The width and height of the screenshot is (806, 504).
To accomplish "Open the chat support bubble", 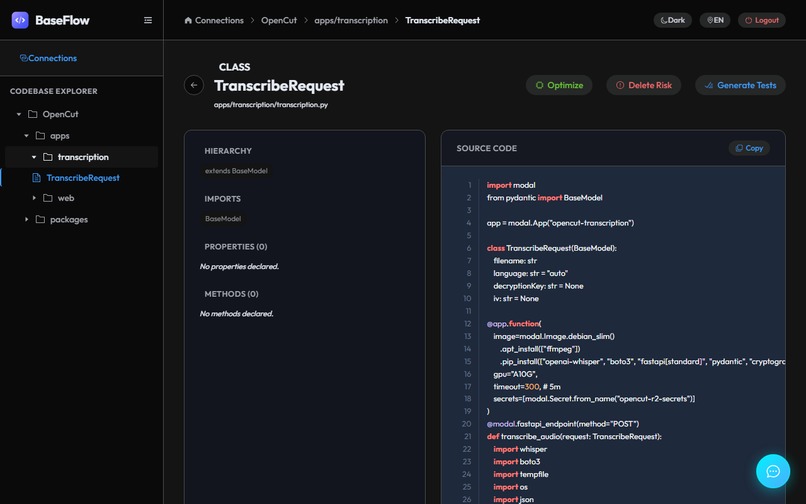I will click(773, 471).
